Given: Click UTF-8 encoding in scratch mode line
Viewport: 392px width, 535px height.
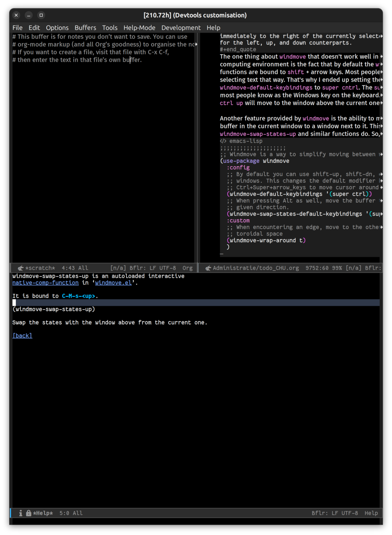Looking at the screenshot, I should [168, 268].
